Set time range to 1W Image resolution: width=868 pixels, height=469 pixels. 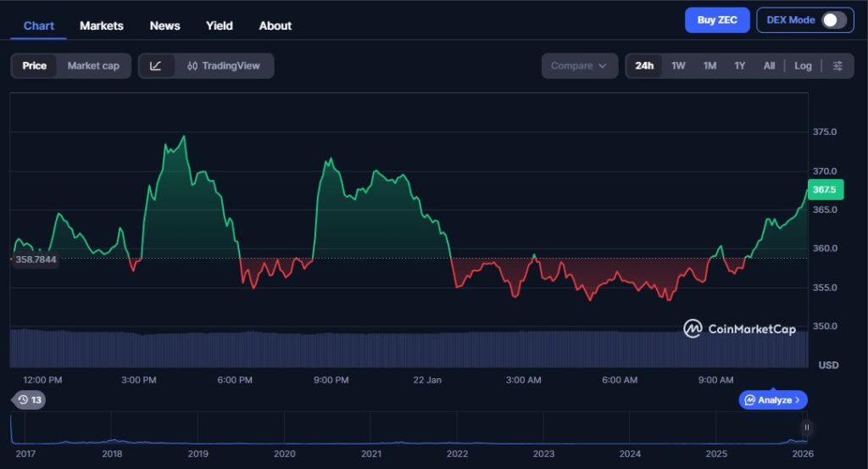click(x=678, y=66)
